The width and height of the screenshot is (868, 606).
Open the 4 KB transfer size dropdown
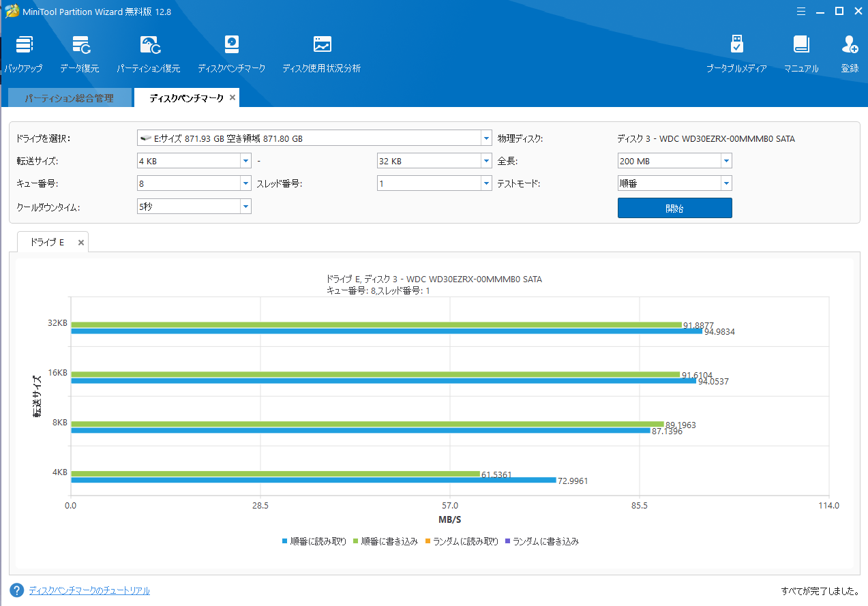245,162
